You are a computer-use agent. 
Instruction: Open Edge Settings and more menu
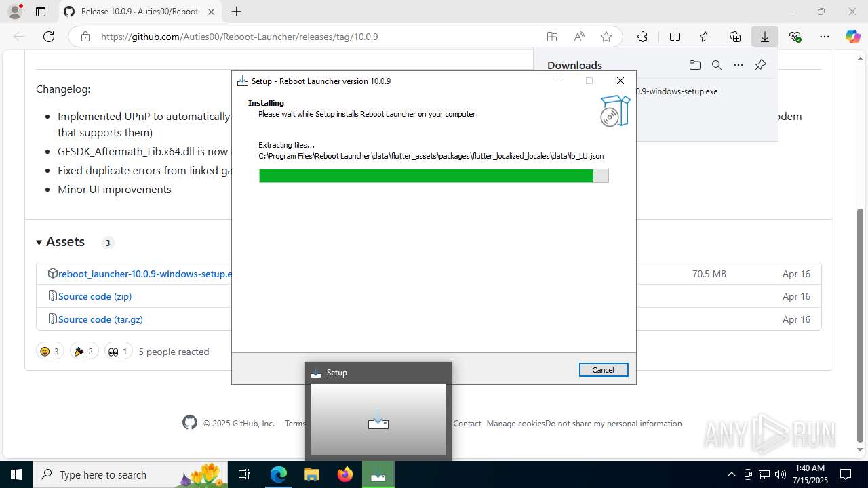pyautogui.click(x=825, y=37)
